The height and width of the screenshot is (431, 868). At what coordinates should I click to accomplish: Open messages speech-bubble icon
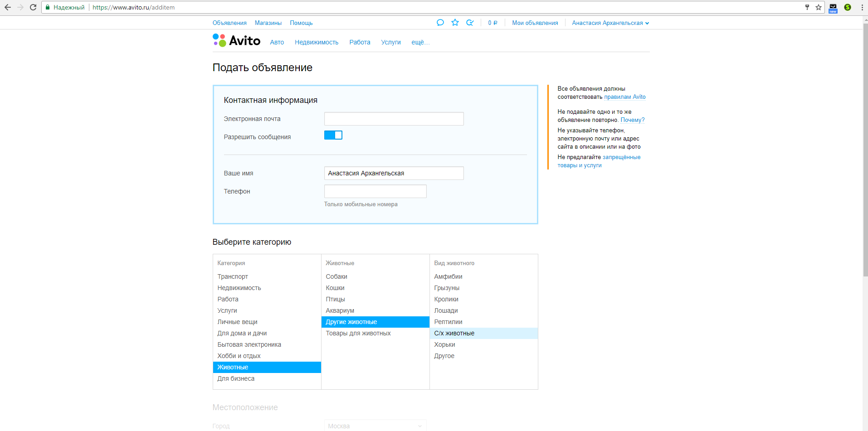click(440, 23)
